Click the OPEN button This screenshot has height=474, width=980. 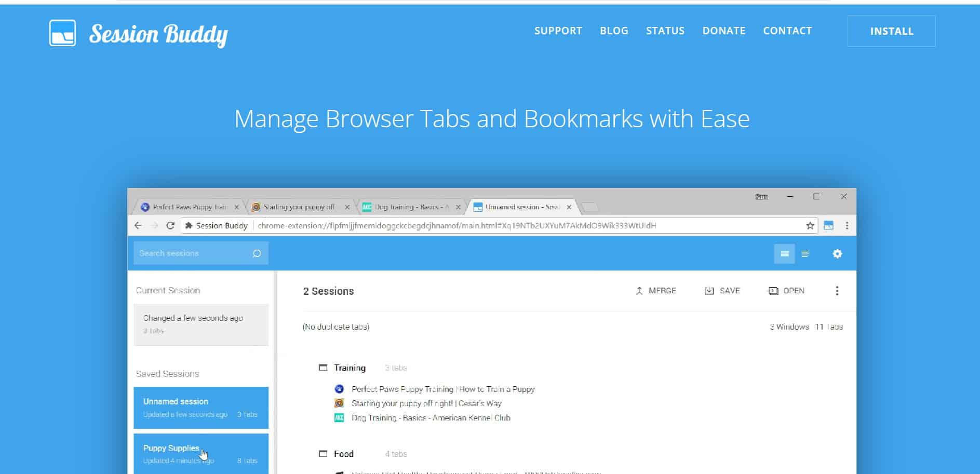coord(786,291)
